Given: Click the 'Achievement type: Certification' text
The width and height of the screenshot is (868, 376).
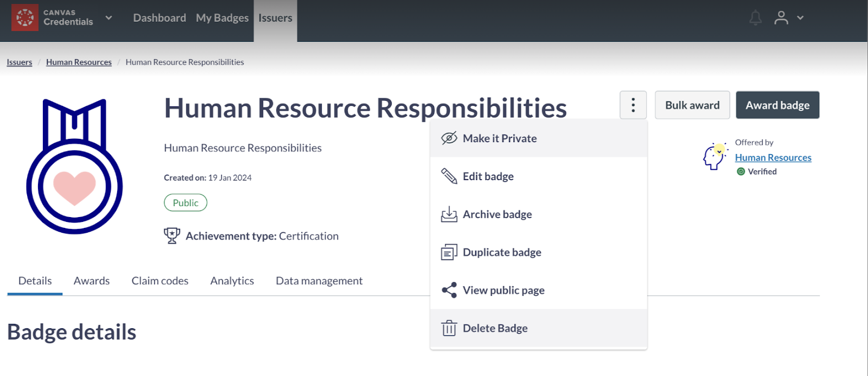Looking at the screenshot, I should coord(262,236).
